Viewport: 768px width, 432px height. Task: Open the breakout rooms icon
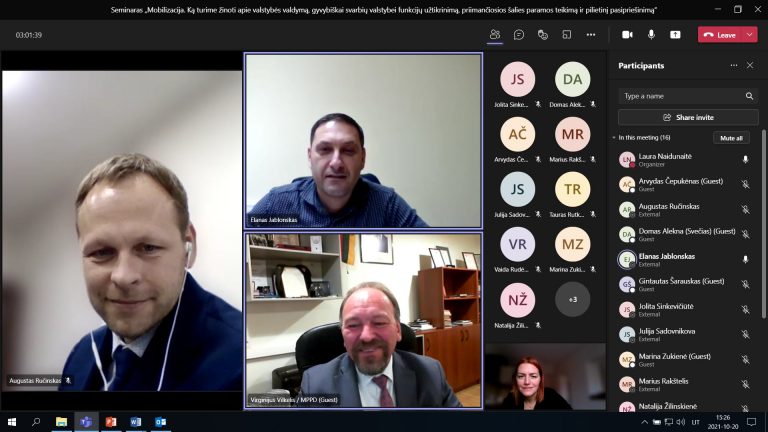pyautogui.click(x=567, y=35)
